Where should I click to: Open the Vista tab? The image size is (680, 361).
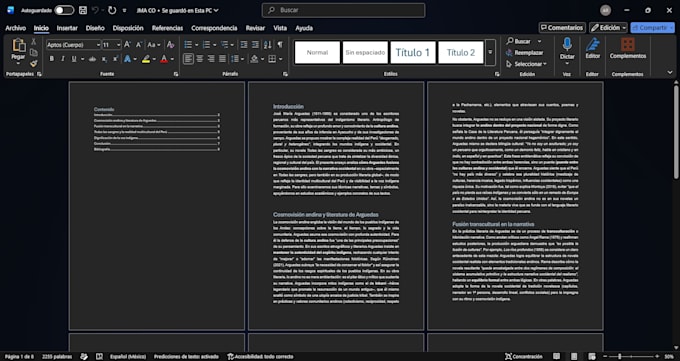point(280,28)
